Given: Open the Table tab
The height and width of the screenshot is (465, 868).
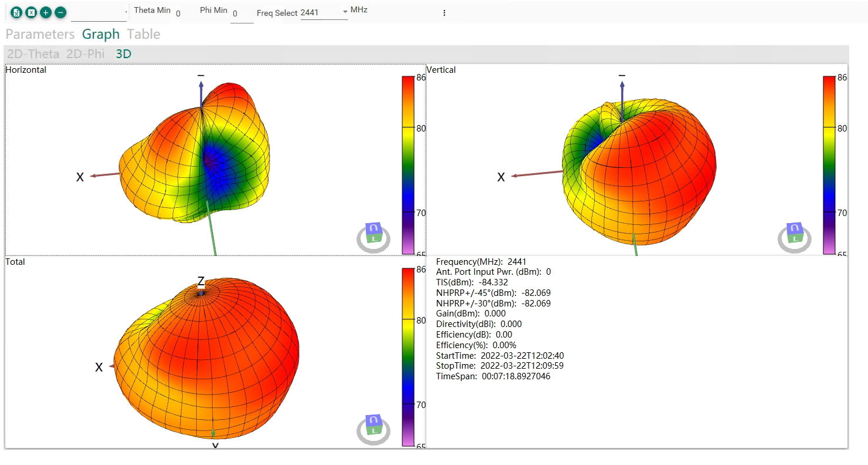Looking at the screenshot, I should point(144,34).
